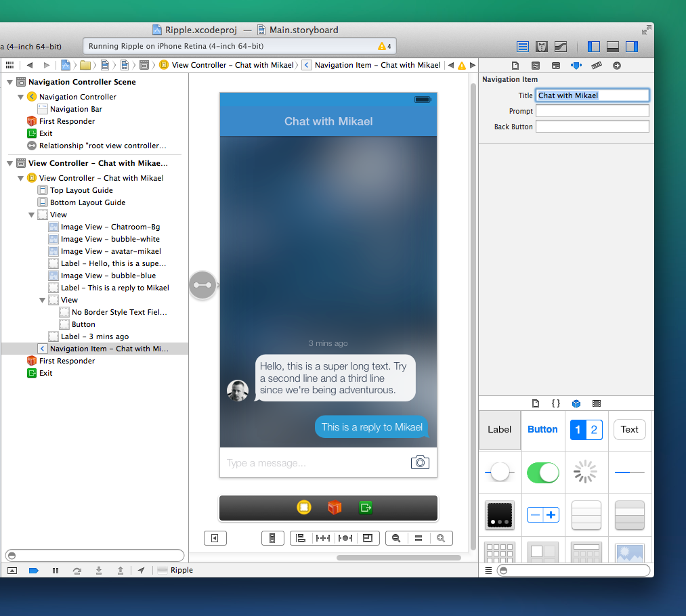Image resolution: width=686 pixels, height=616 pixels.
Task: Collapse Navigation Controller Scene
Action: 9,82
